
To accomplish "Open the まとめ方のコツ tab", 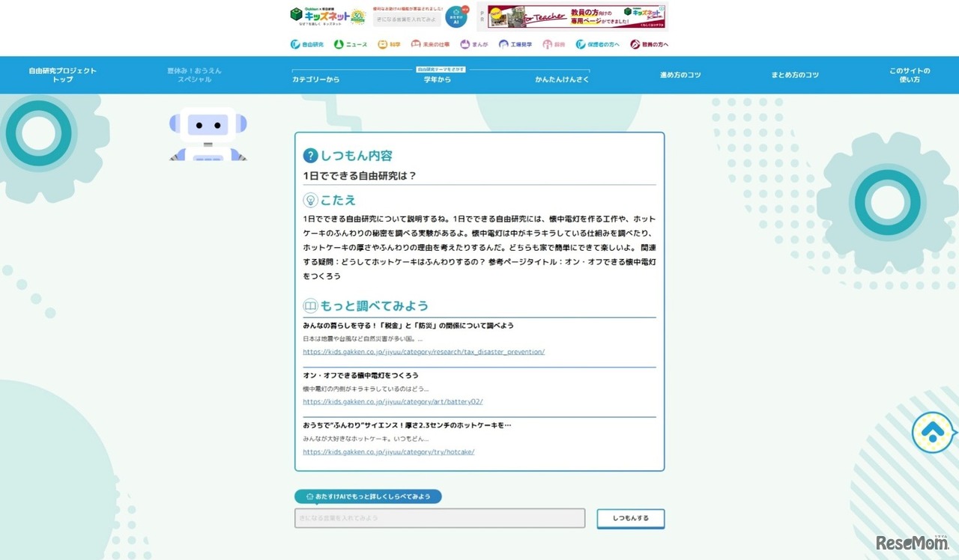I will click(795, 75).
